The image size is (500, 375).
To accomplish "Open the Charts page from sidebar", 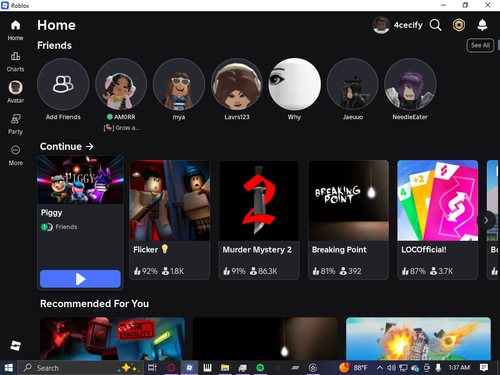I will coord(15,62).
